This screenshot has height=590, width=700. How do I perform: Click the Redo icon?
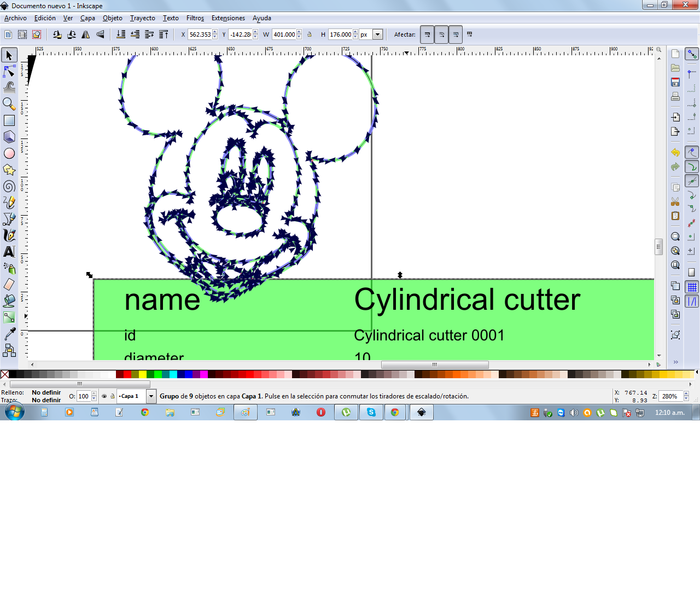pyautogui.click(x=675, y=166)
